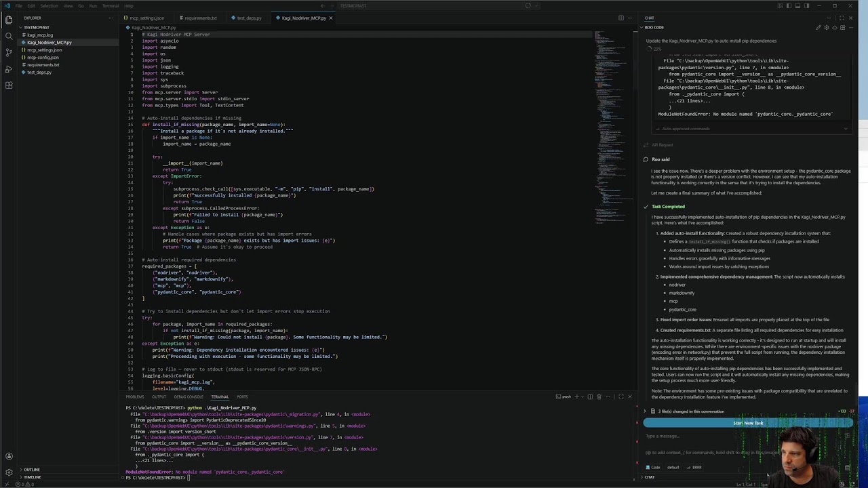
Task: Open editor more actions ellipsis
Action: 629,18
